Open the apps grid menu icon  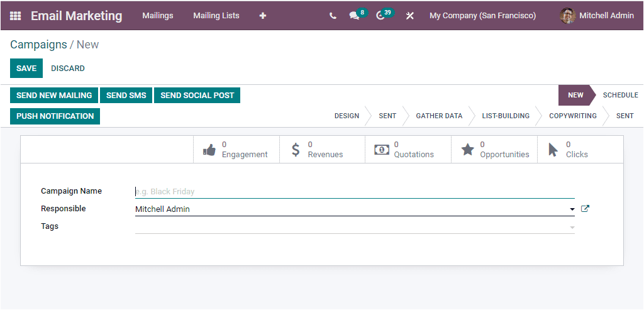coord(15,16)
